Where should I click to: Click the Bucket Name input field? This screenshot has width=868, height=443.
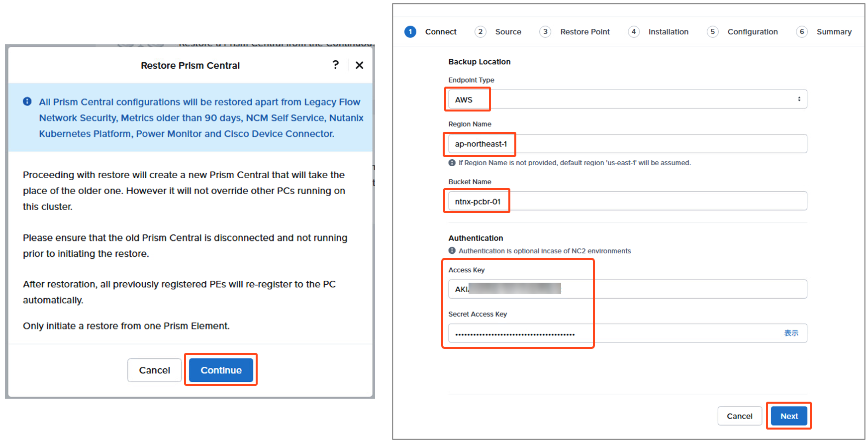point(627,201)
